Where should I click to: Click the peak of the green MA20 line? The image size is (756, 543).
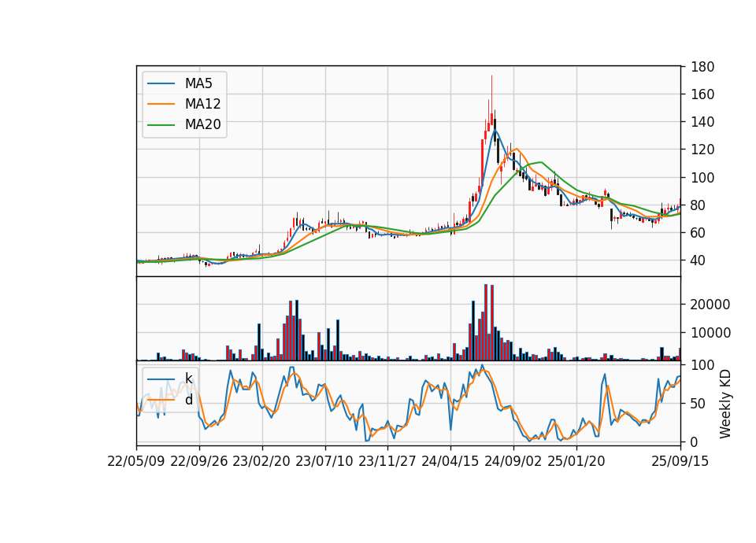[x=541, y=162]
